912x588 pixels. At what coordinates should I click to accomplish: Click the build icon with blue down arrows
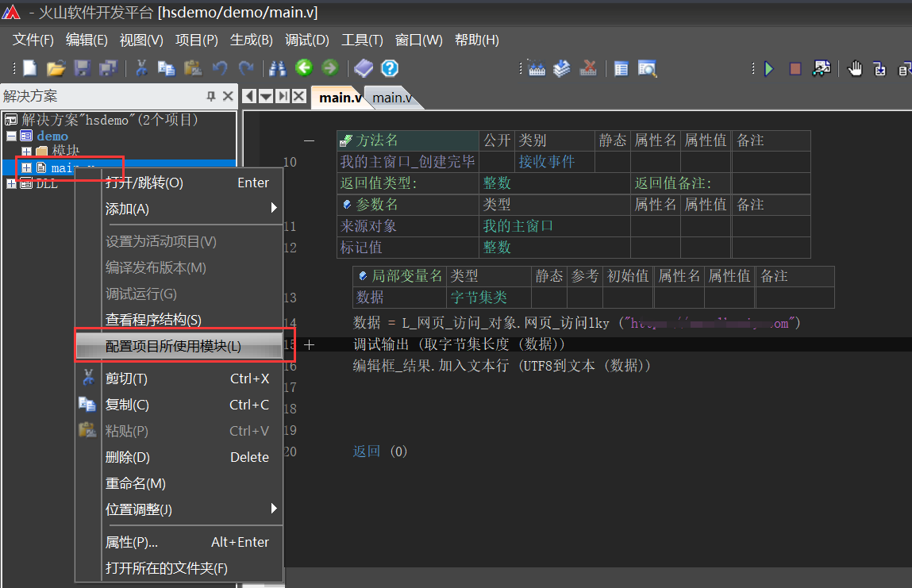[x=537, y=68]
